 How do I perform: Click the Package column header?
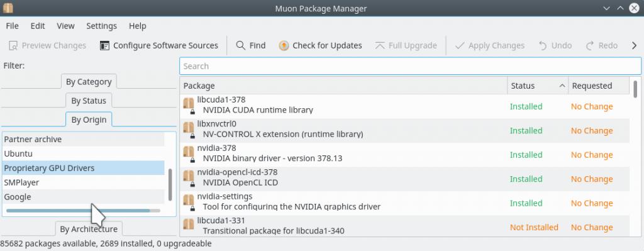(344, 86)
